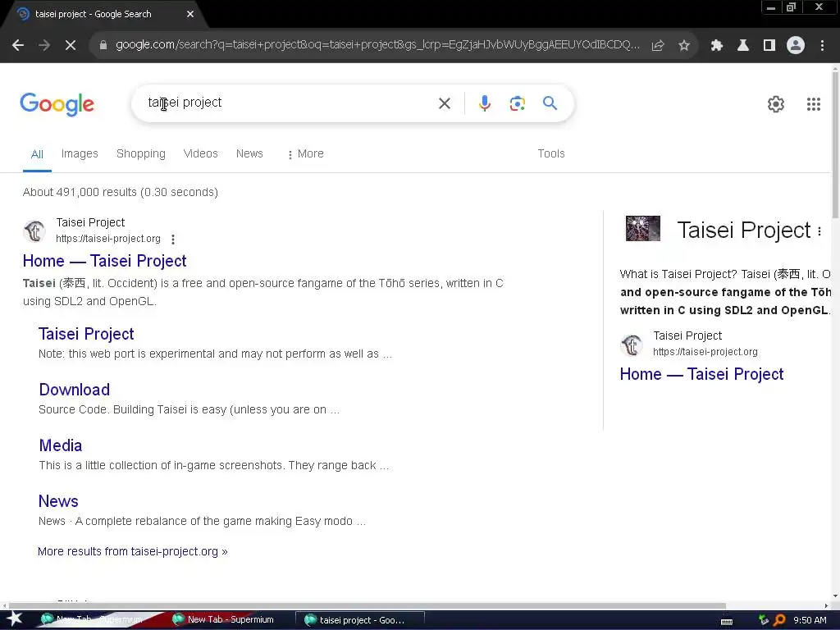Click More results from taisei-project.org
Image resolution: width=840 pixels, height=630 pixels.
pos(132,551)
